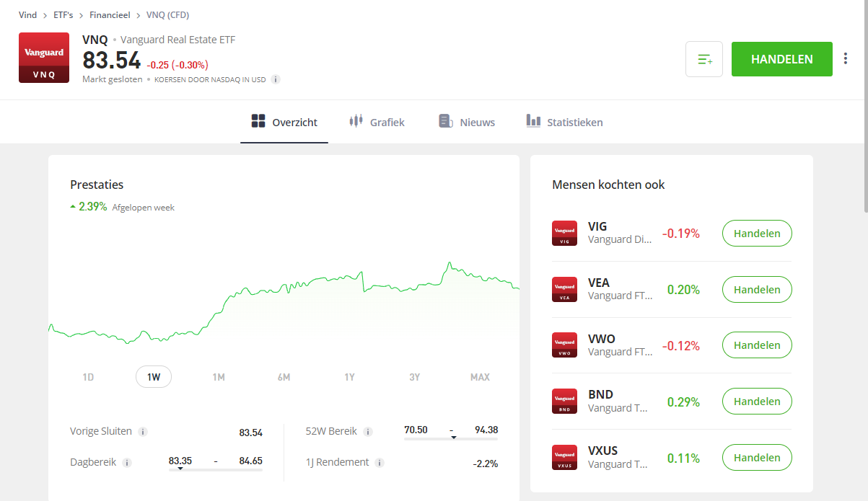Click the VXUS Vanguard logo

(564, 458)
